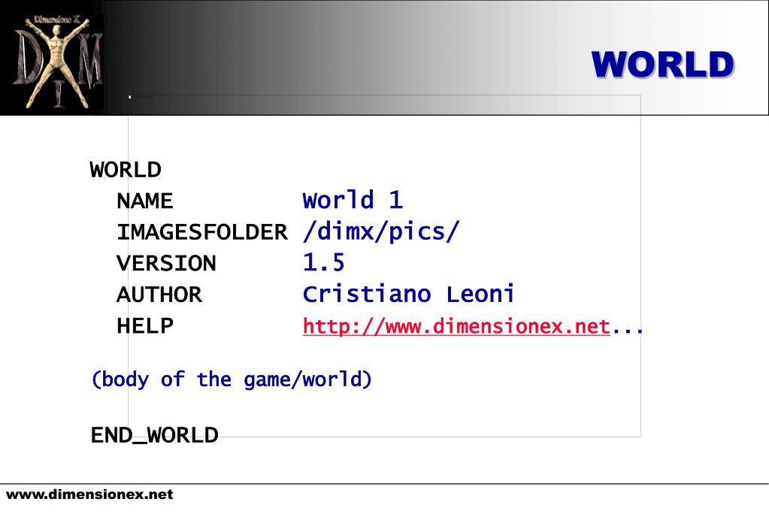Select the IMAGESFOLDER keyword
The image size is (769, 532).
[202, 232]
